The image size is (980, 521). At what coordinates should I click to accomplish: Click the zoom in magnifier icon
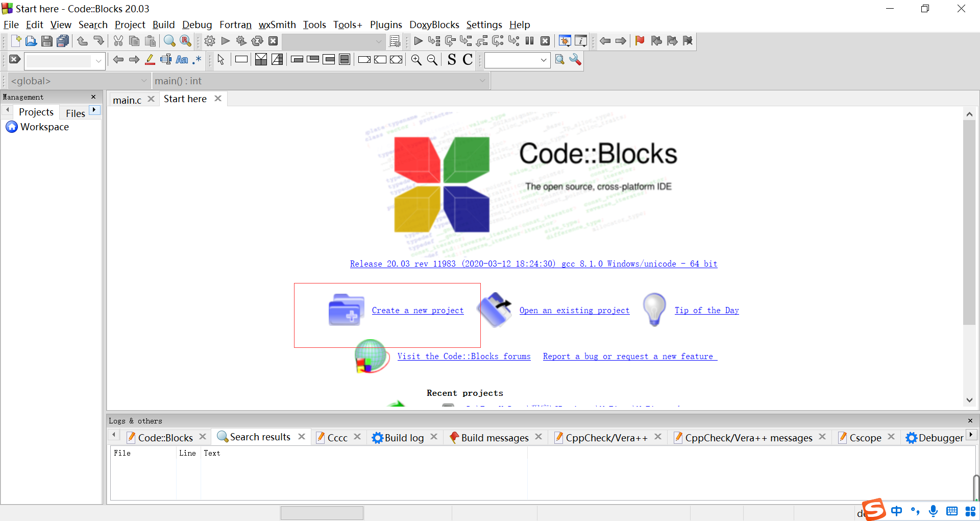416,60
